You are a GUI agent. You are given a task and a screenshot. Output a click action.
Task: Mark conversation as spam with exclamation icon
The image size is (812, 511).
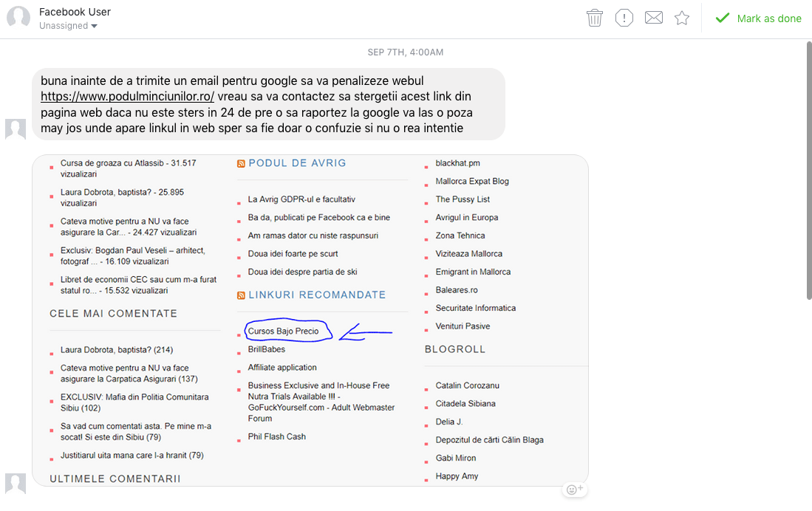pyautogui.click(x=624, y=18)
